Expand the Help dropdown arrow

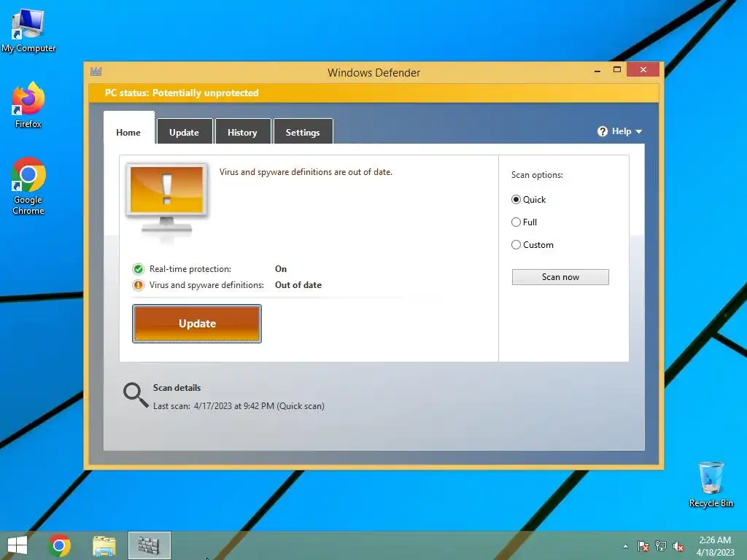[639, 131]
